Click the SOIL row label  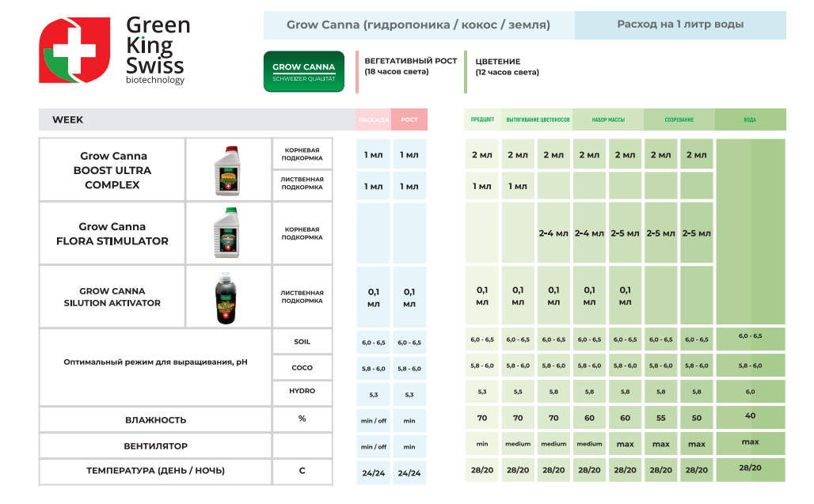click(302, 342)
